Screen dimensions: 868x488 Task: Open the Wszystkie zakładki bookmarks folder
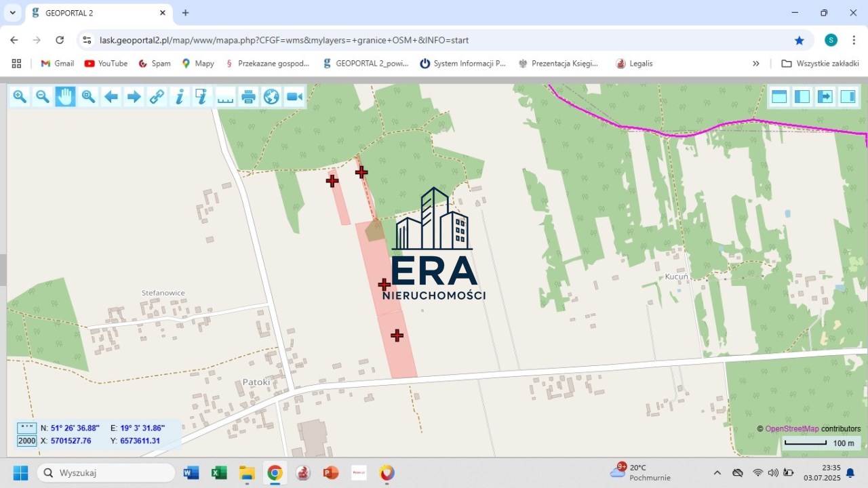(820, 63)
